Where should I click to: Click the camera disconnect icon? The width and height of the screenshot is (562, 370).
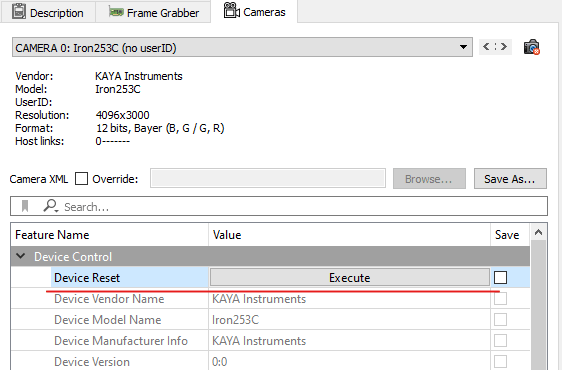point(532,47)
